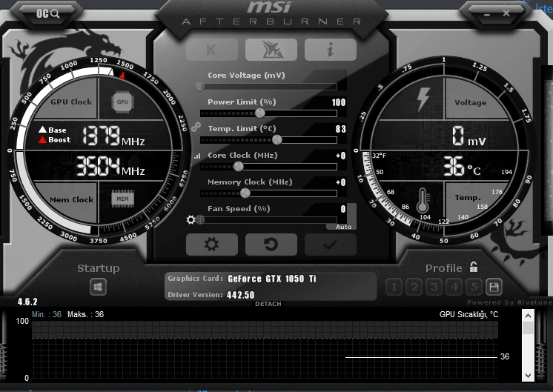
Task: Open settings with the gear button
Action: tap(211, 245)
